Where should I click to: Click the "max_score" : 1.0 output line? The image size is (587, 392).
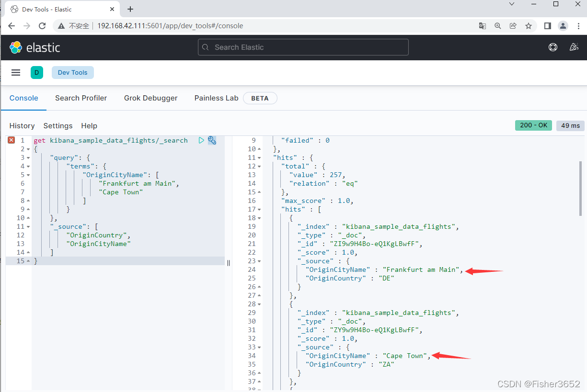tap(317, 201)
